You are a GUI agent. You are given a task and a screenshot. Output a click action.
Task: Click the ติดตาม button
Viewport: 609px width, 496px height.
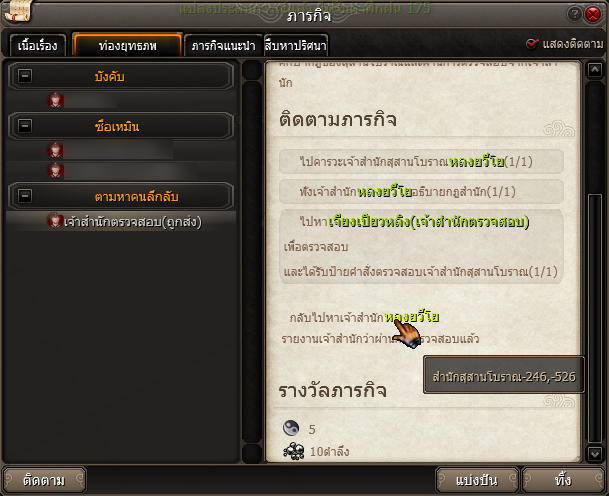(x=44, y=480)
